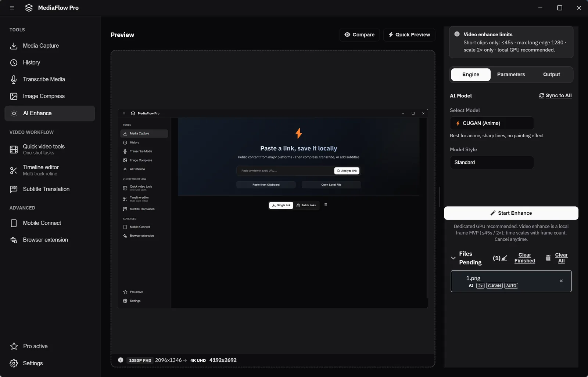Click the 2x badge on 1.png
This screenshot has height=377, width=588.
pyautogui.click(x=480, y=286)
